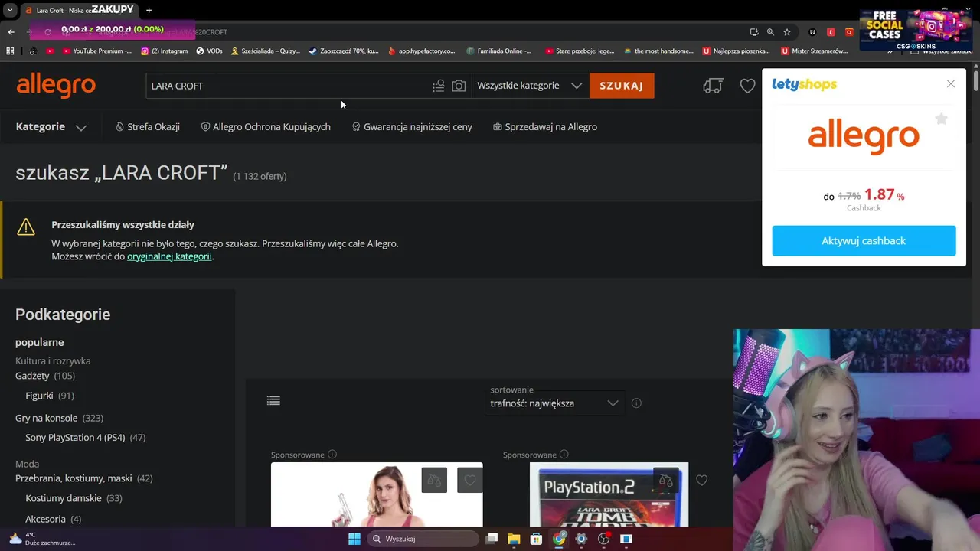Open the VODs bookmark
The width and height of the screenshot is (980, 551).
[x=209, y=51]
